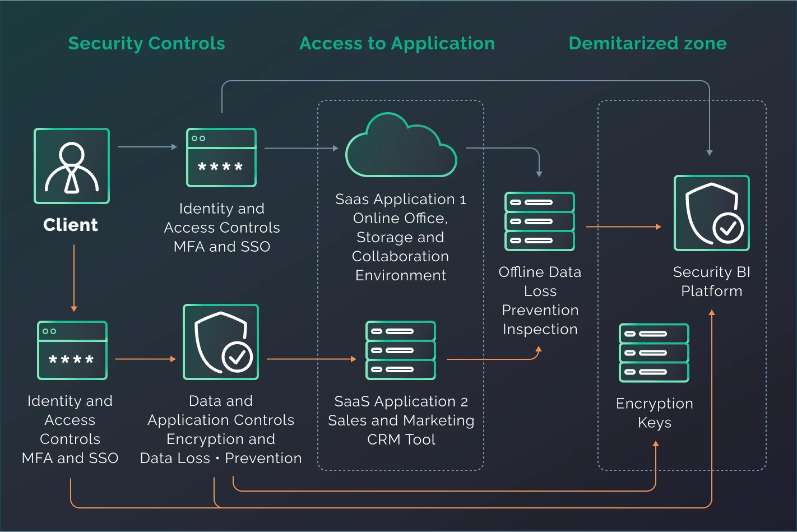
Task: Click the Data and Application Controls caption
Action: click(221, 429)
